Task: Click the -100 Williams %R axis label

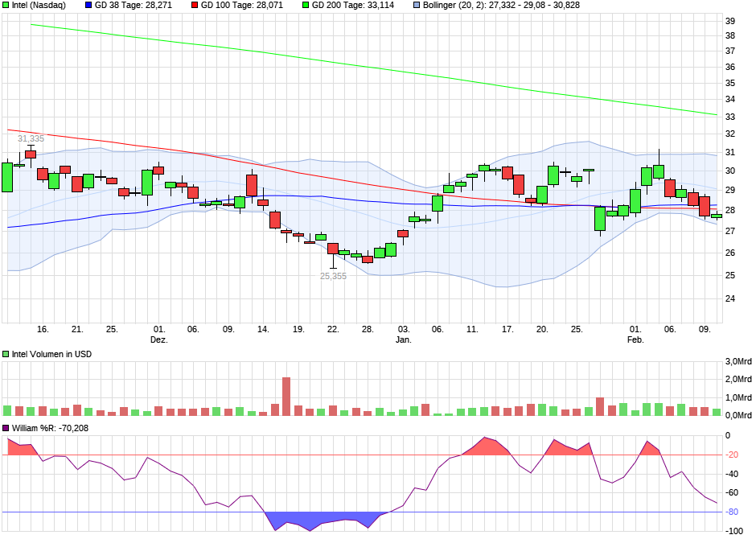Action: 735,531
